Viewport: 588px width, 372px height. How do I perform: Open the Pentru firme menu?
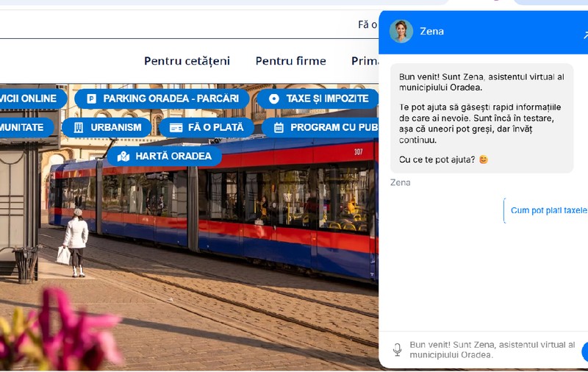point(290,61)
